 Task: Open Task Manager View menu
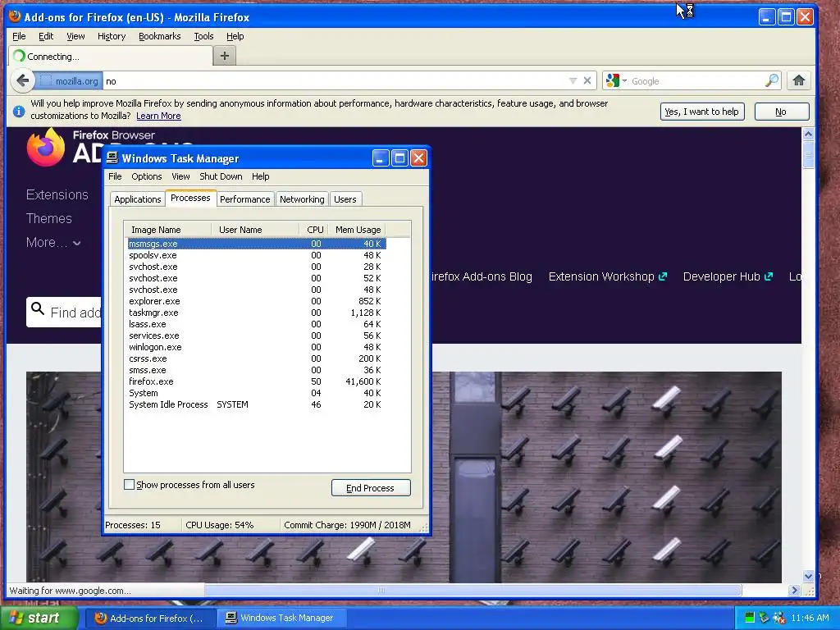[x=180, y=176]
